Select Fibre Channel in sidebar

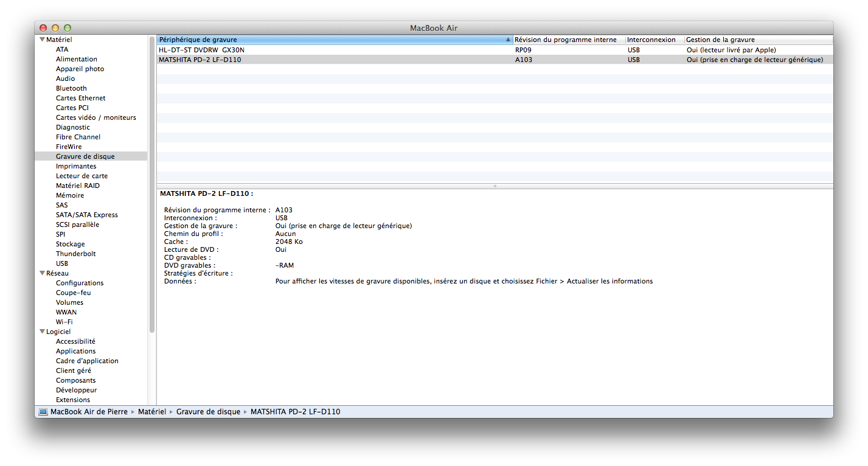(78, 137)
